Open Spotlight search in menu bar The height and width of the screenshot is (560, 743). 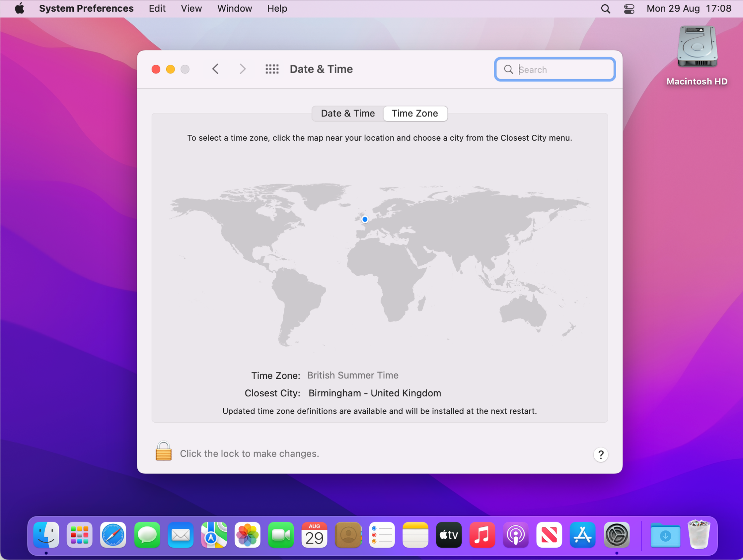pyautogui.click(x=605, y=8)
